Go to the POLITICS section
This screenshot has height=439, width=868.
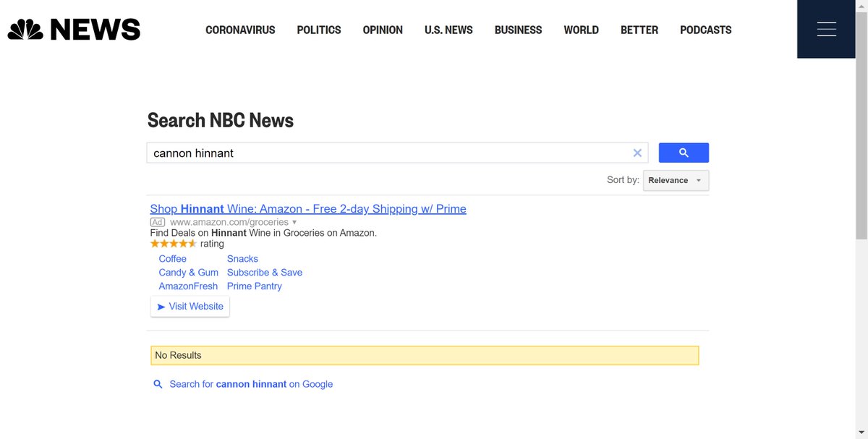[319, 30]
